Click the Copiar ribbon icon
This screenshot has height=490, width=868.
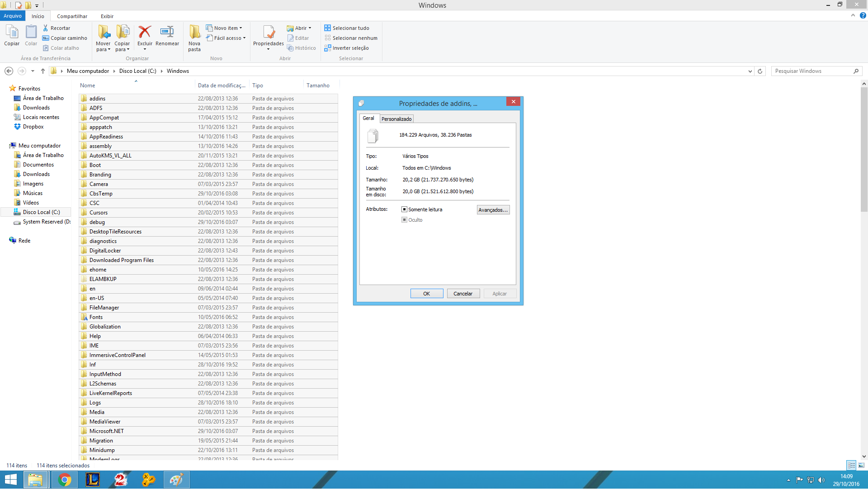coord(12,35)
